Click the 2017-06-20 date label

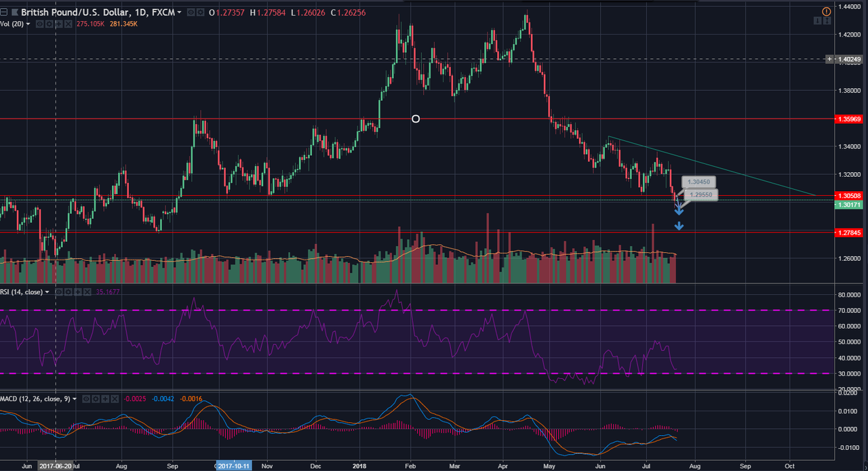[x=55, y=466]
